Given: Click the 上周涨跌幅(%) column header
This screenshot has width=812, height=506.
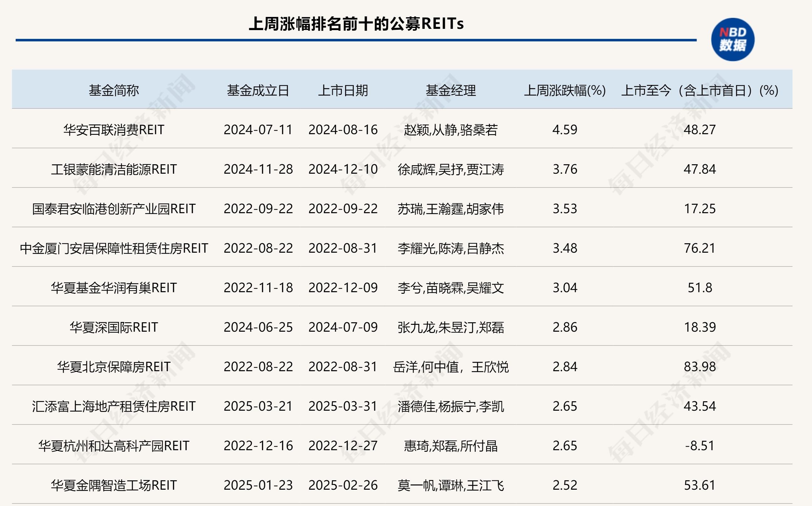Looking at the screenshot, I should pyautogui.click(x=565, y=90).
